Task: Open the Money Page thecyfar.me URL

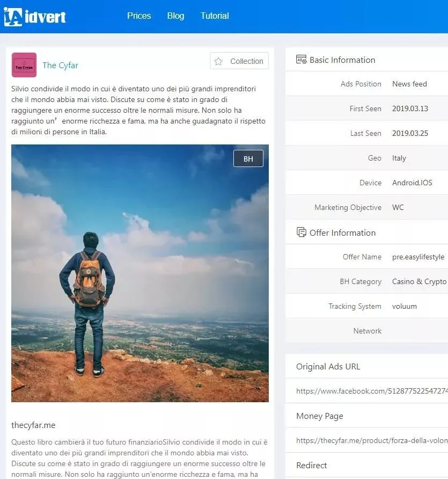Action: pyautogui.click(x=372, y=440)
